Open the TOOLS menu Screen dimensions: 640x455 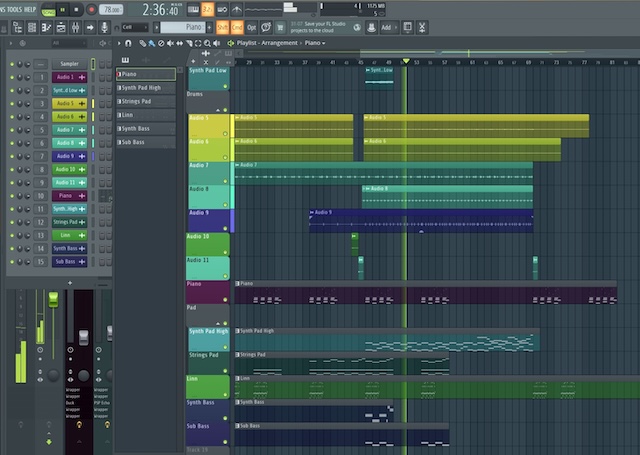(15, 9)
